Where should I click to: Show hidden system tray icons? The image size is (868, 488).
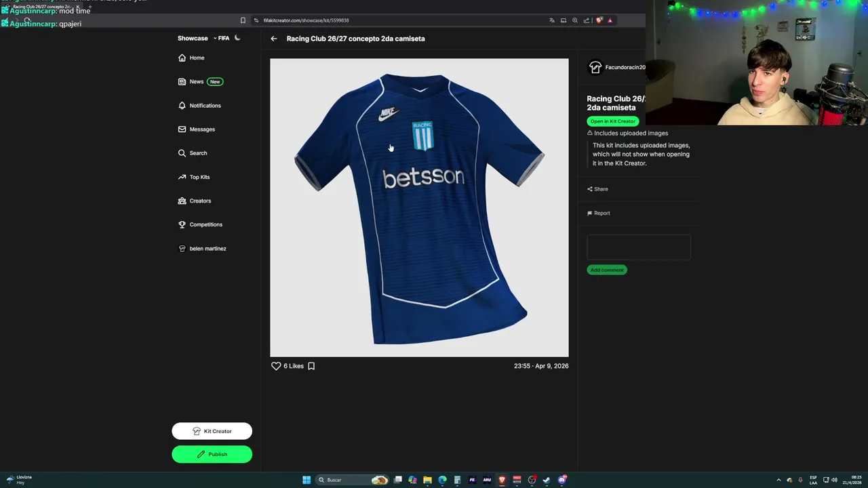point(778,480)
